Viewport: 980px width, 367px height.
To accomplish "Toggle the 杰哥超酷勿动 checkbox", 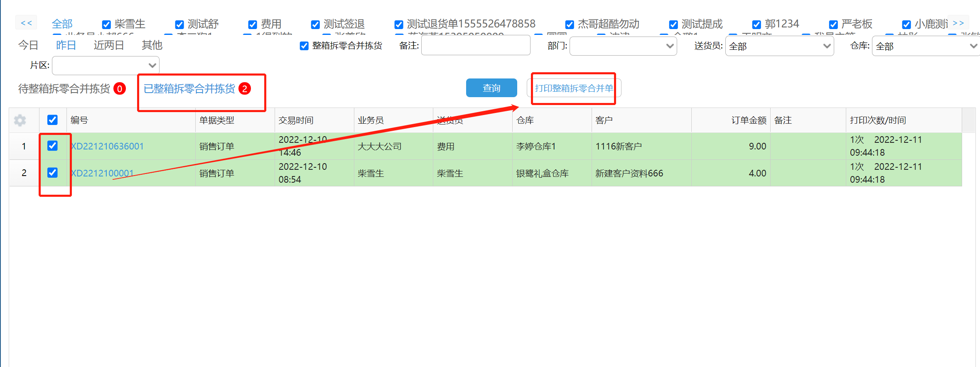I will click(570, 24).
